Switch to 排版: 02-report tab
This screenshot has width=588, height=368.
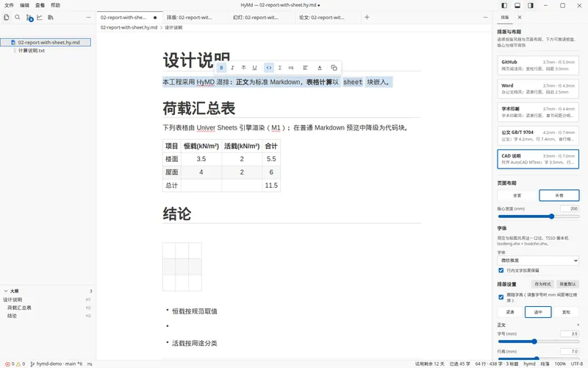tap(190, 17)
